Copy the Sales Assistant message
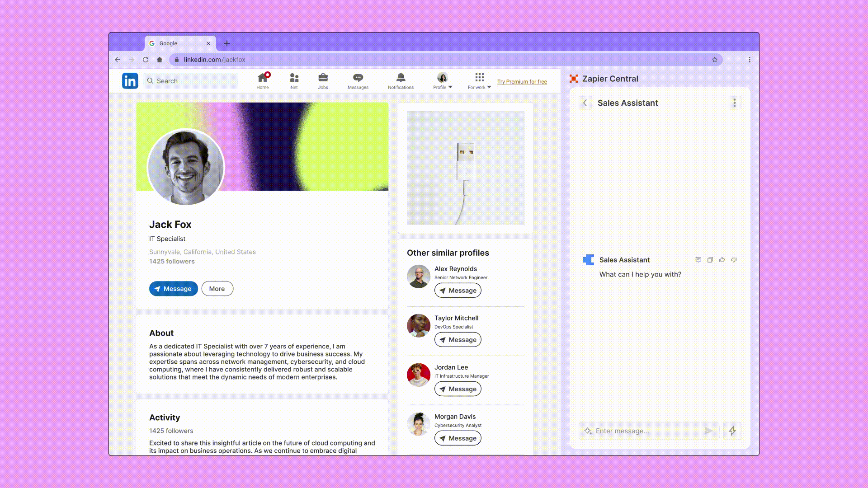 coord(710,260)
